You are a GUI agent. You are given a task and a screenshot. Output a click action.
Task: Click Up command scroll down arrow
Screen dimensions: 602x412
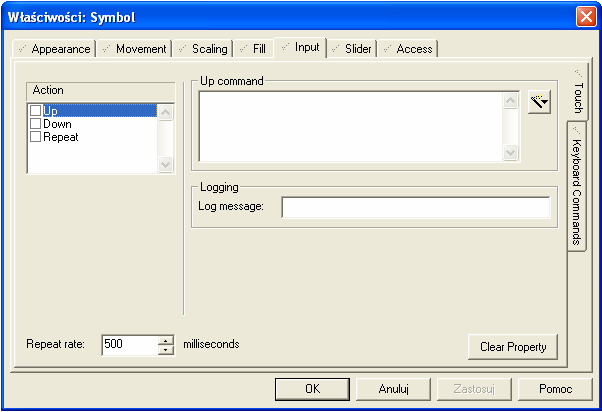(x=510, y=152)
